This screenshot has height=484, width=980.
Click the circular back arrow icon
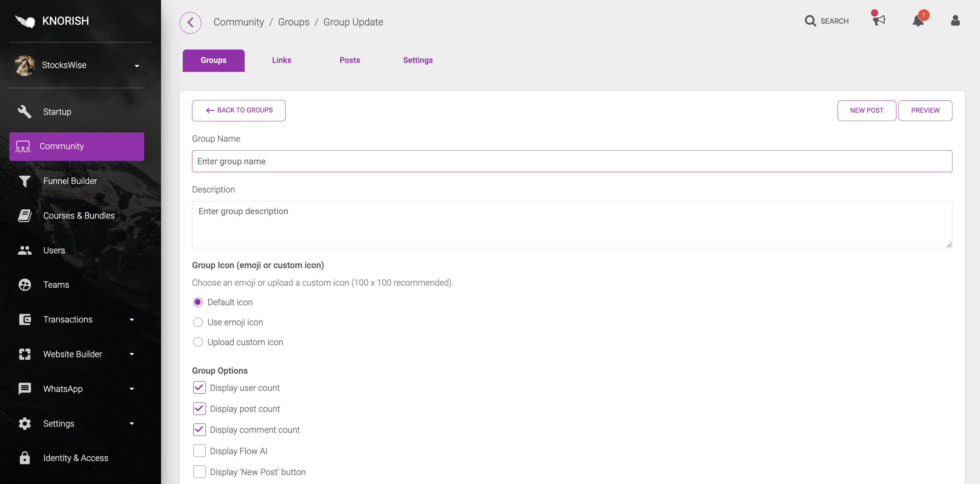[190, 22]
